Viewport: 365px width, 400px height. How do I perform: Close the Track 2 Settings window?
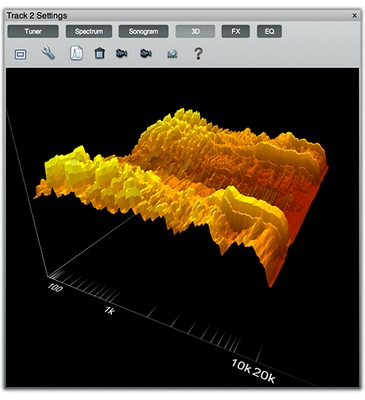(355, 15)
